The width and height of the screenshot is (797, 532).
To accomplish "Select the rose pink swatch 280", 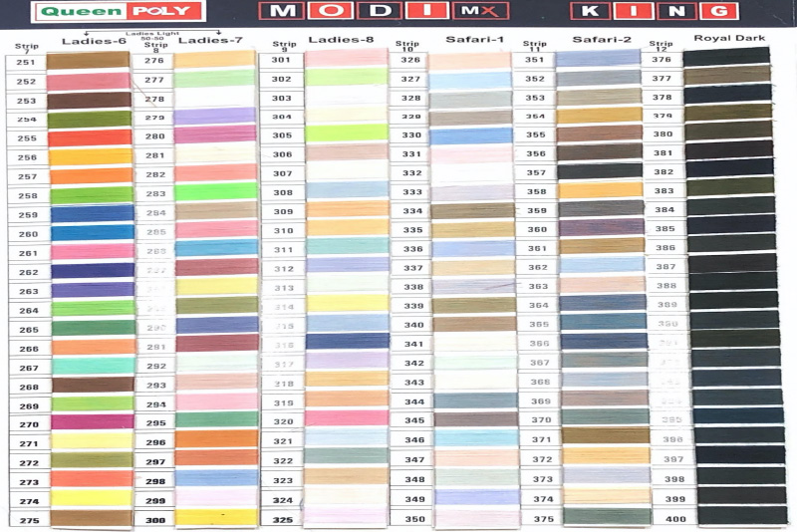I will tap(215, 135).
